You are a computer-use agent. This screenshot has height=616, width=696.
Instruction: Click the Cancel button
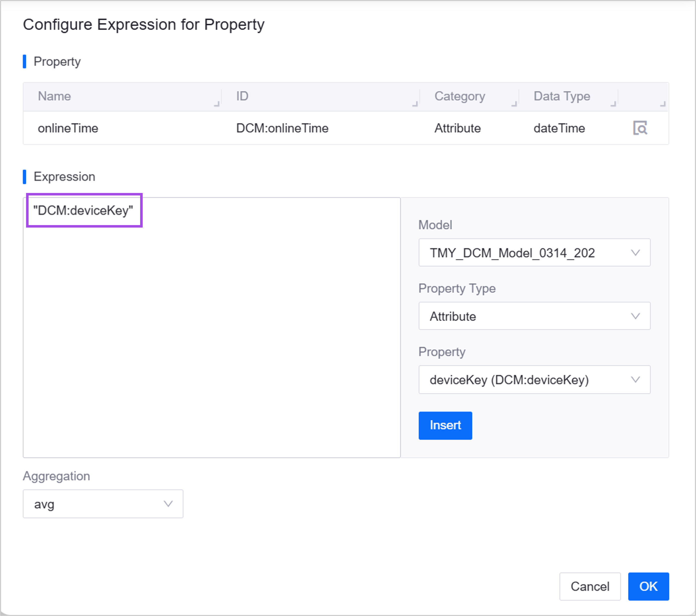click(x=590, y=586)
